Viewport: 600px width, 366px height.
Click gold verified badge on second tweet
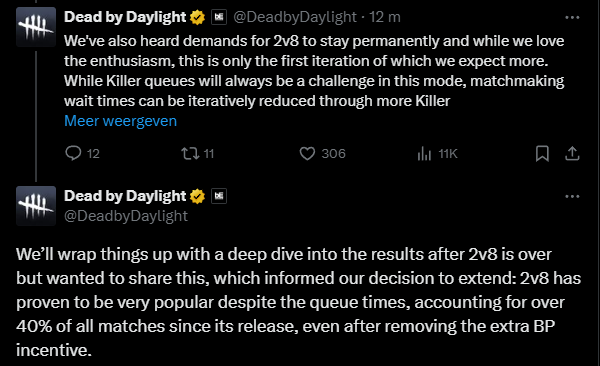[197, 196]
